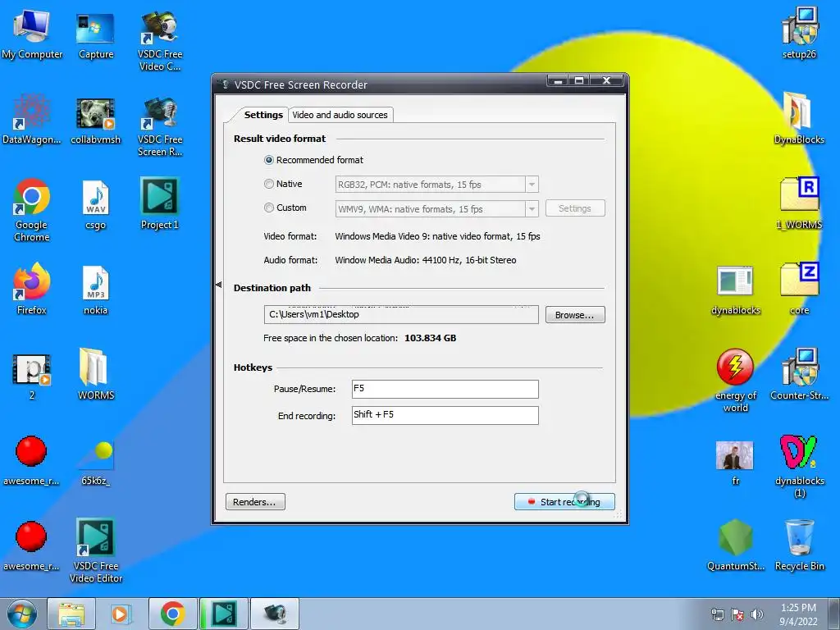Image resolution: width=840 pixels, height=630 pixels.
Task: Open the nokia MP3 file
Action: tap(95, 290)
